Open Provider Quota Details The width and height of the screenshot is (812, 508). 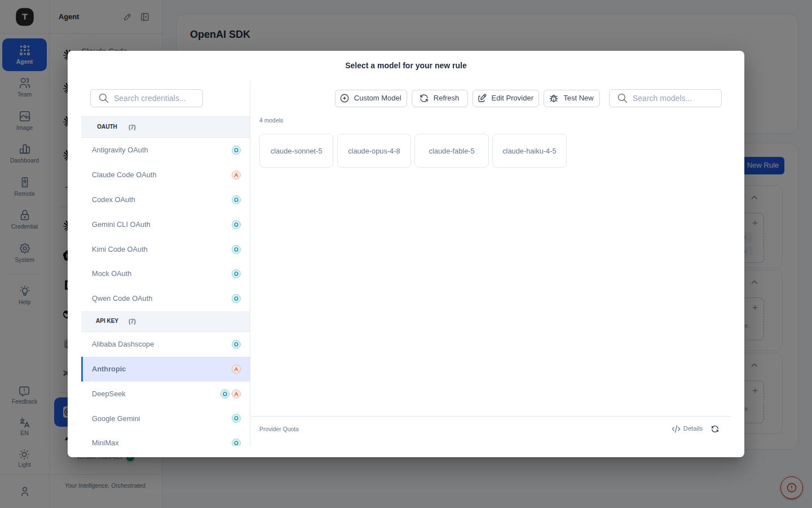point(687,429)
